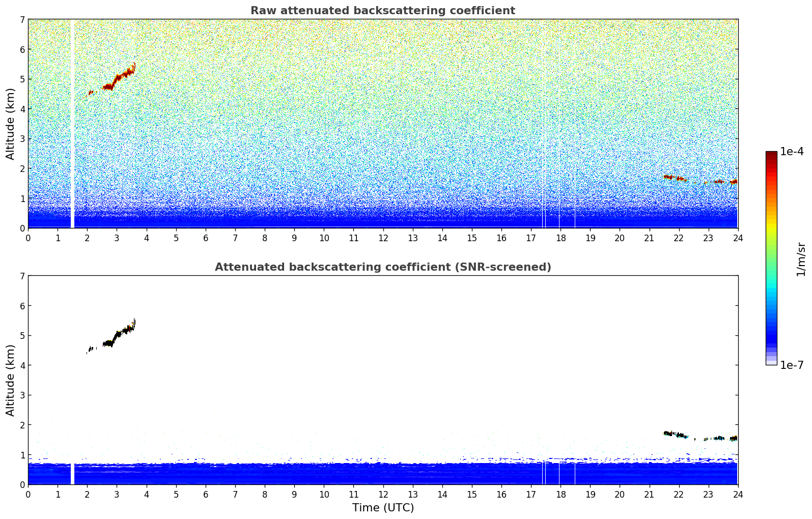Click the "Time (UTC)" x-axis label
This screenshot has width=812, height=519.
pyautogui.click(x=383, y=507)
